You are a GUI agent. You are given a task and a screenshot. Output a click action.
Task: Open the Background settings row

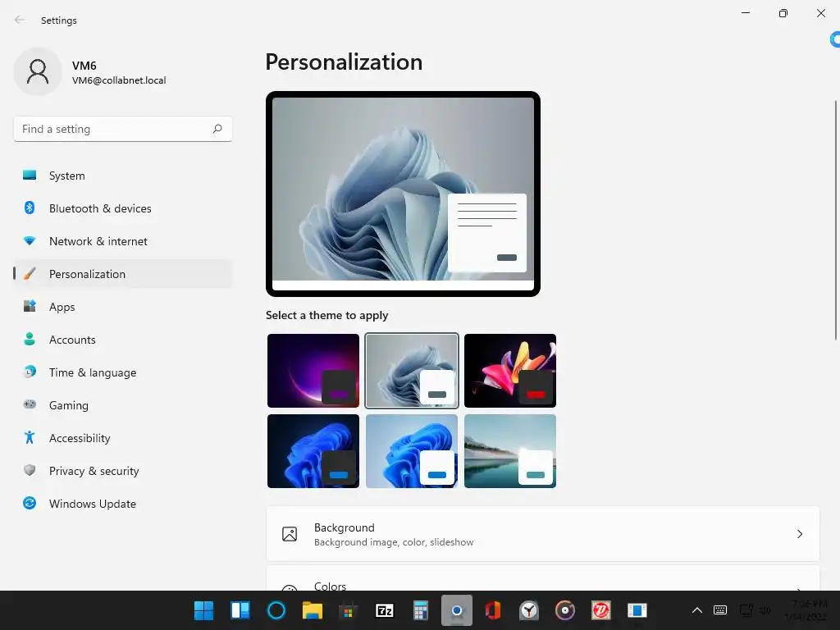coord(543,534)
